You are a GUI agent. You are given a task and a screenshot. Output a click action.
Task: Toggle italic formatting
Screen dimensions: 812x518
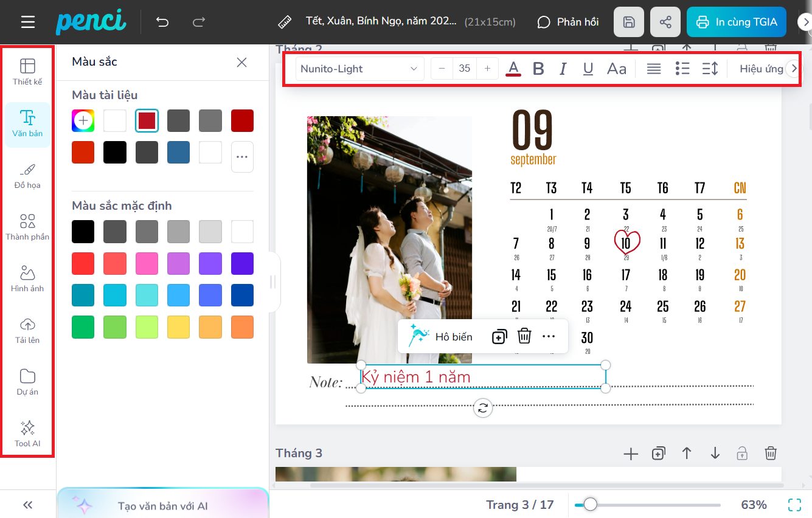pyautogui.click(x=563, y=69)
